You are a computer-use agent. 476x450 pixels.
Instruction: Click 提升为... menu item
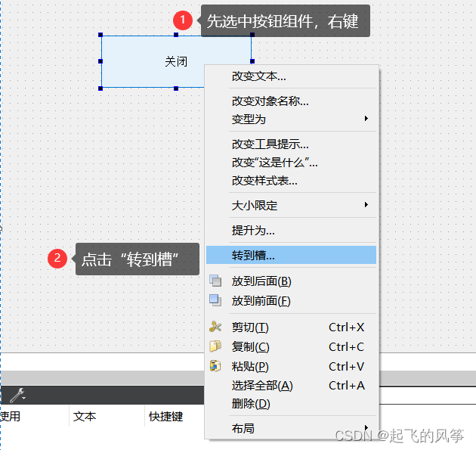click(x=253, y=230)
